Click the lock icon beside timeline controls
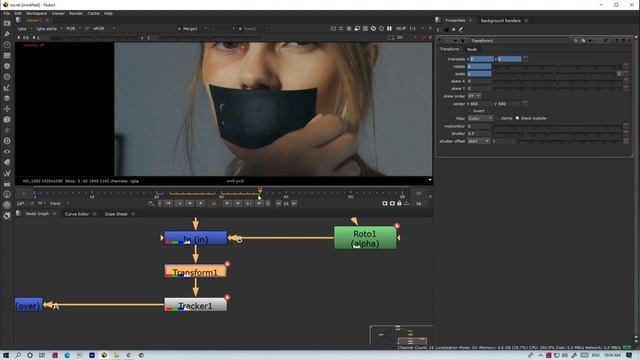The width and height of the screenshot is (640, 360). coord(399,203)
